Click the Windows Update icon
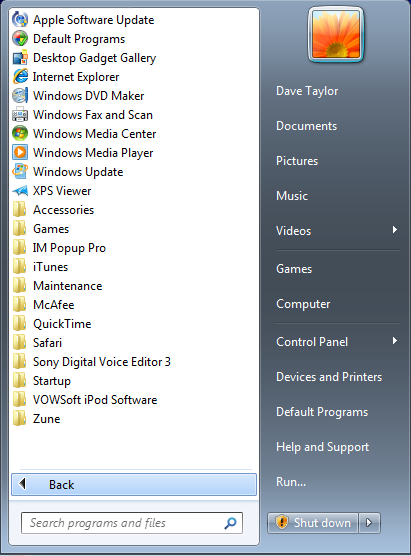This screenshot has width=411, height=556. [20, 171]
